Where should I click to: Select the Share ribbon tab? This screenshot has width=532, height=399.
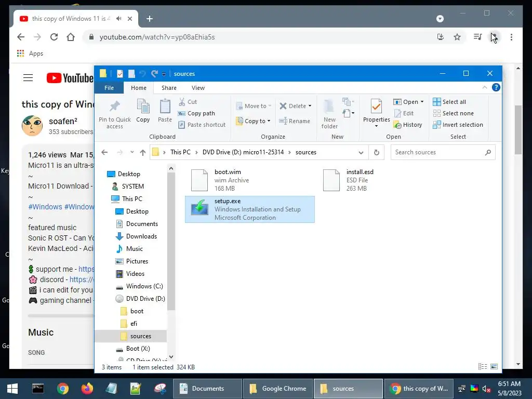point(169,88)
